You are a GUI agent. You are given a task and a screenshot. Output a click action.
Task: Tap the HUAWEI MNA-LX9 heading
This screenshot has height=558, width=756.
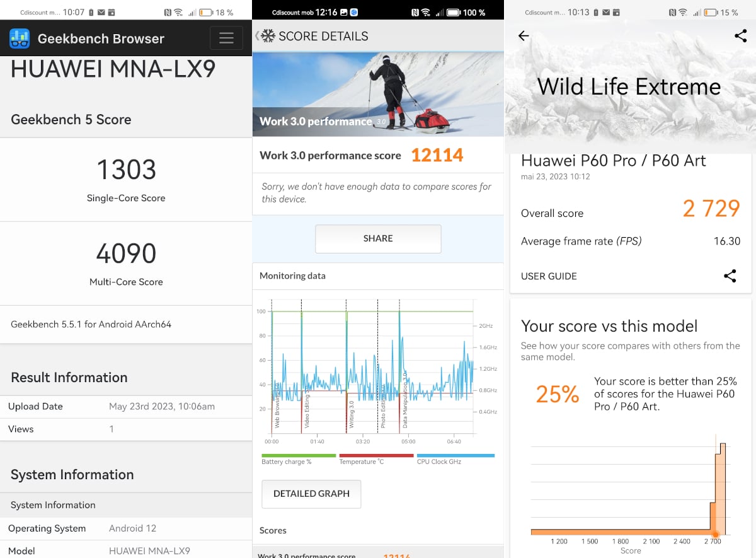pos(113,69)
